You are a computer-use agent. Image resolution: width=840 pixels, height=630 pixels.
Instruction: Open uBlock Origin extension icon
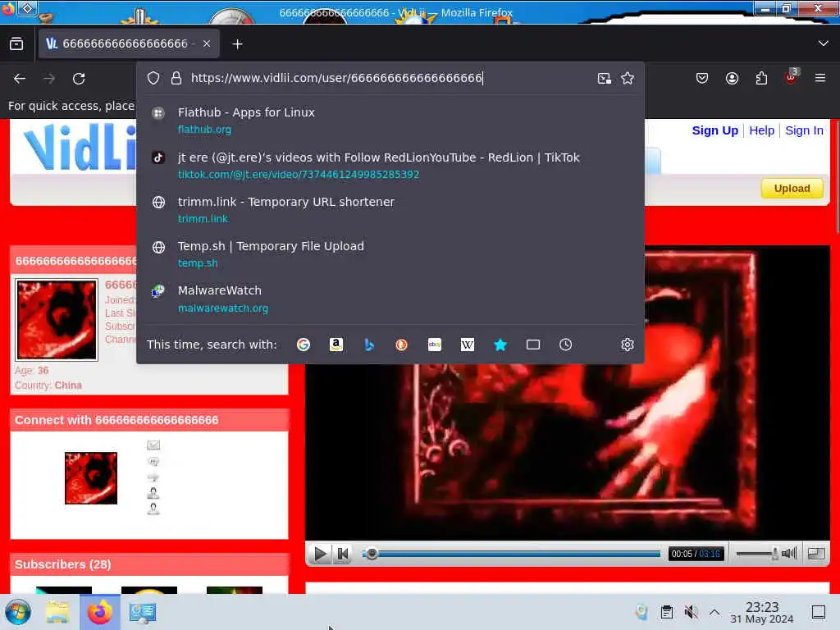[x=792, y=77]
